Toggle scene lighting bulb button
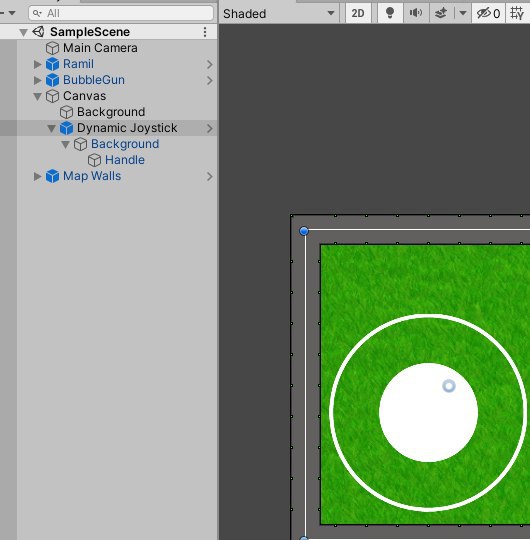The image size is (530, 540). click(x=390, y=13)
